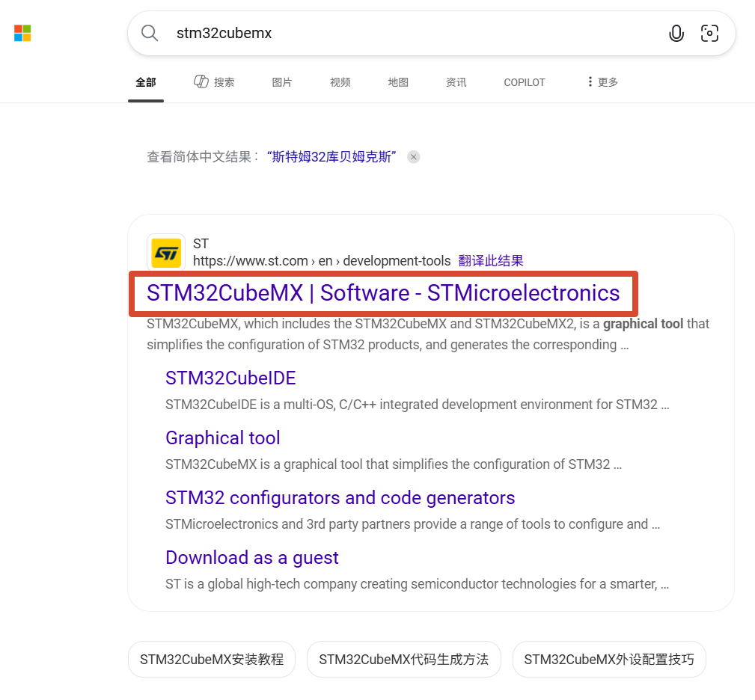Click the ST site favicon
This screenshot has height=700, width=755.
click(166, 253)
